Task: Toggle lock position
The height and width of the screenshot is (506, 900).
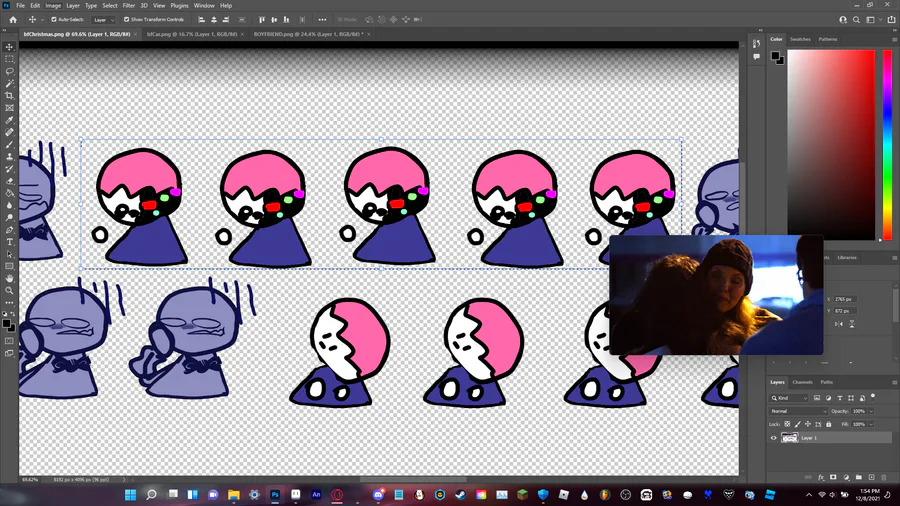Action: [x=808, y=425]
